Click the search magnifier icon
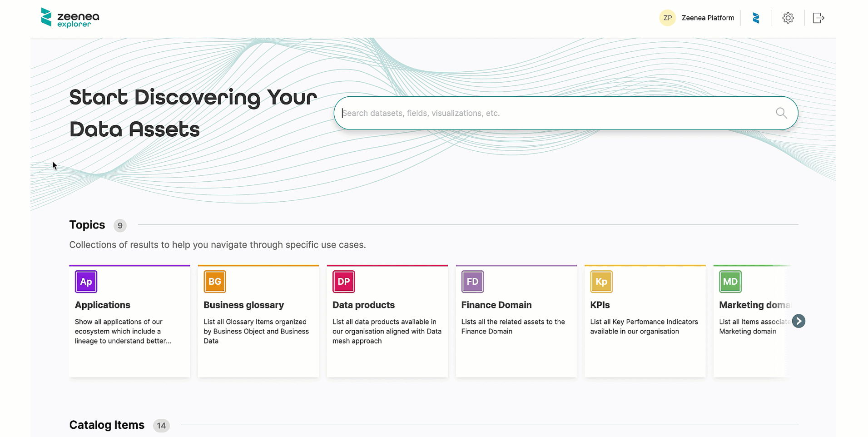The image size is (868, 437). click(781, 113)
